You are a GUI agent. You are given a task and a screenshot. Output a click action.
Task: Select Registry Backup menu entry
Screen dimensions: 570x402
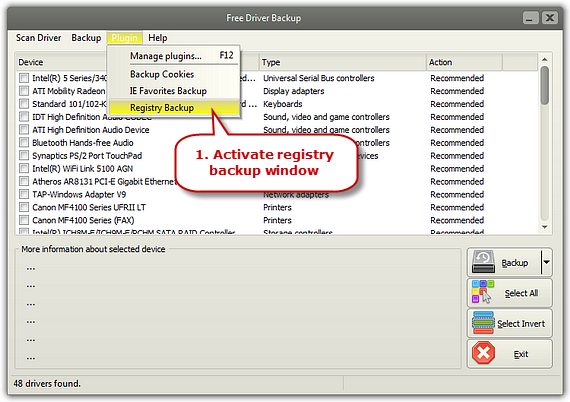click(x=174, y=108)
